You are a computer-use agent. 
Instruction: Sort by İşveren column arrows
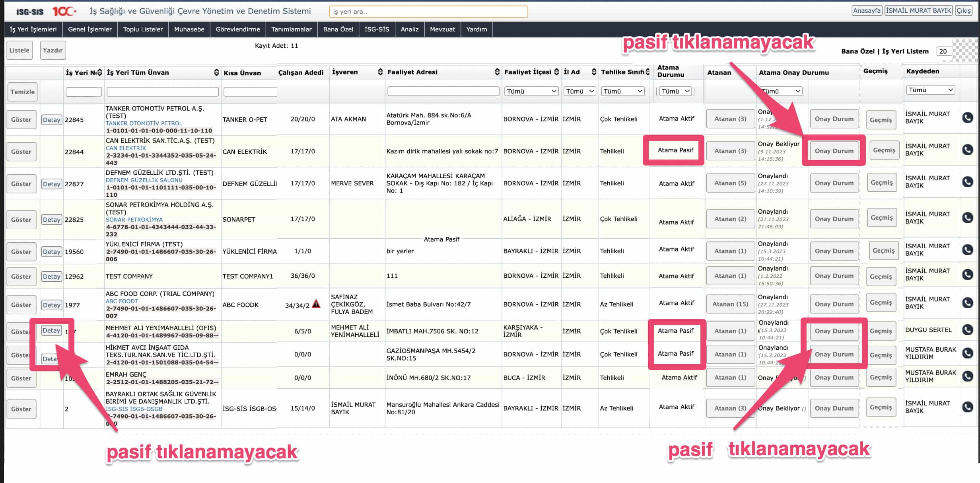pos(380,72)
